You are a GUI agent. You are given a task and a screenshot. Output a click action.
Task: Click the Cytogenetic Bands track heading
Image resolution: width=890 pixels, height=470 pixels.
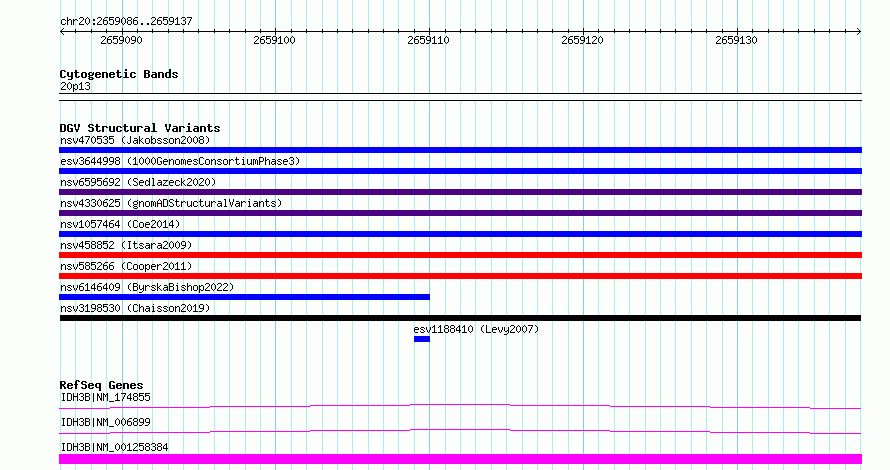119,74
